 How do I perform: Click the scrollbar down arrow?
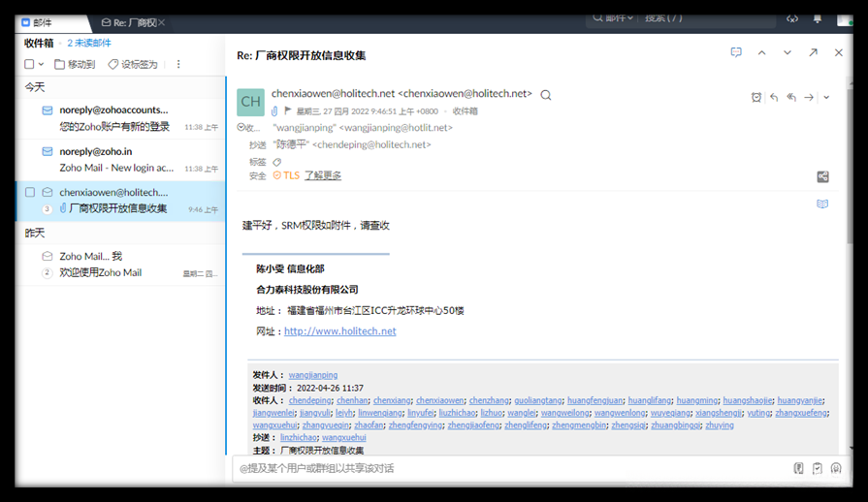coord(850,449)
